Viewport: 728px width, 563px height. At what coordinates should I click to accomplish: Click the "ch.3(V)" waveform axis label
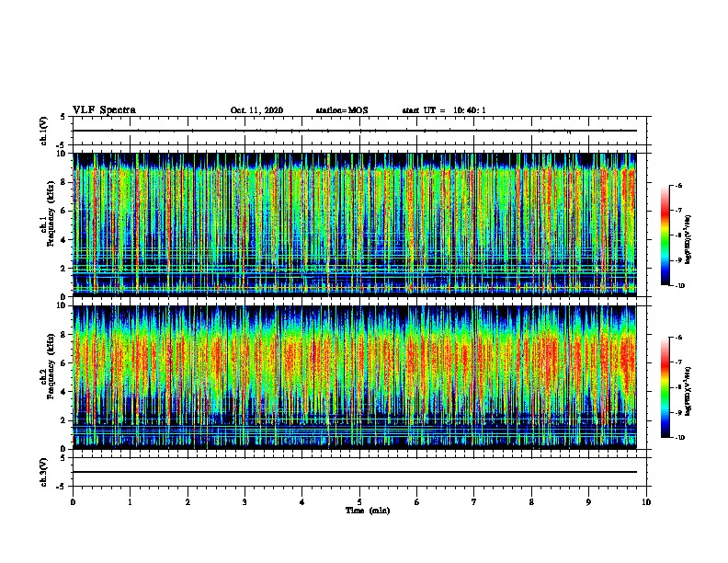click(44, 472)
